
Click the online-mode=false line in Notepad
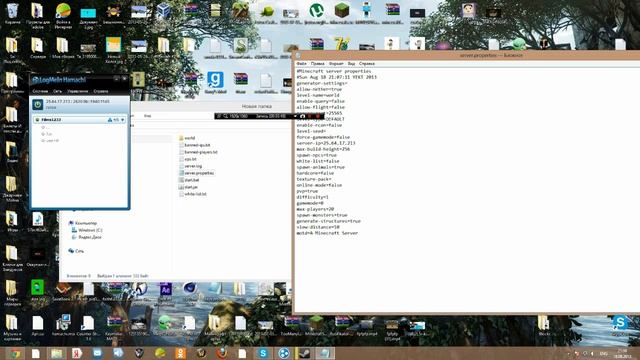pyautogui.click(x=319, y=185)
